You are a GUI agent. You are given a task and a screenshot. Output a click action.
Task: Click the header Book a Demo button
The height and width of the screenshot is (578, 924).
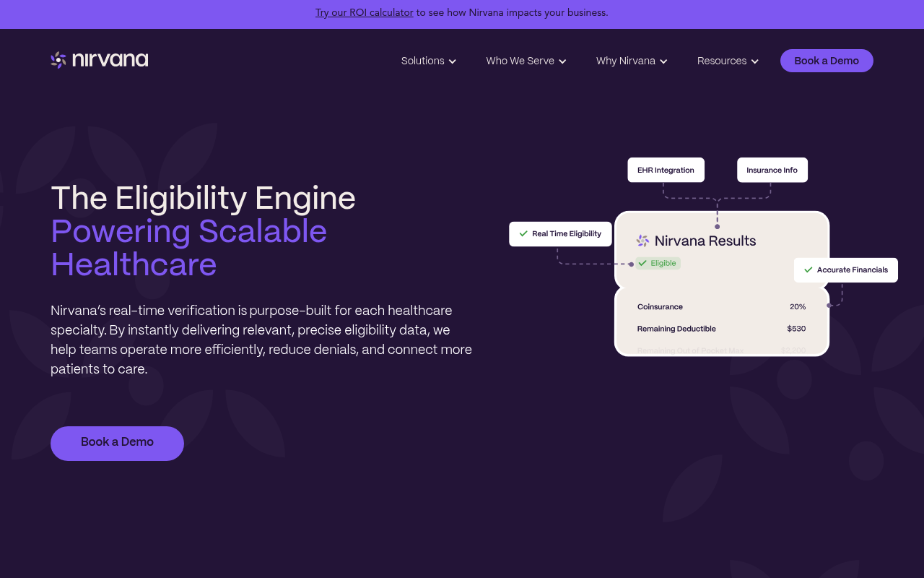coord(827,61)
